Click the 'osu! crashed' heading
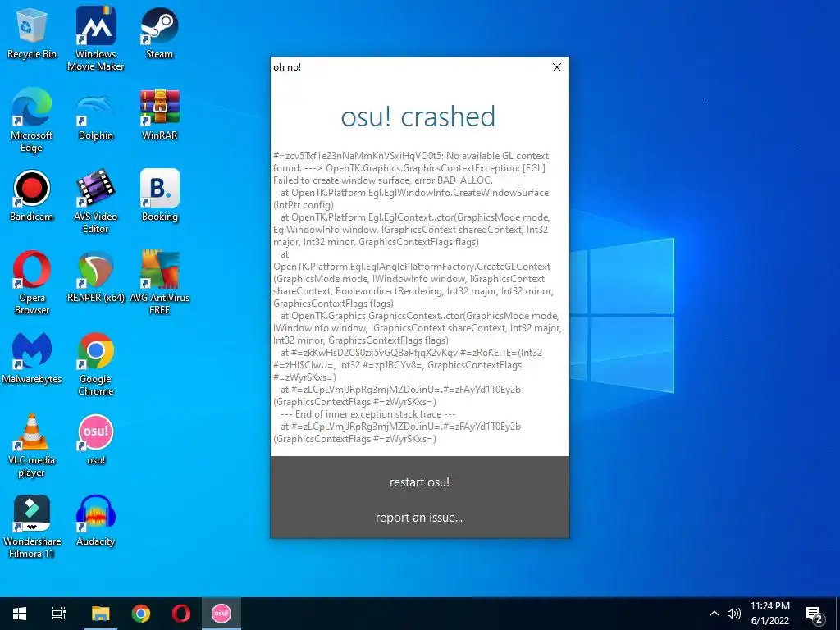This screenshot has height=630, width=840. tap(418, 116)
